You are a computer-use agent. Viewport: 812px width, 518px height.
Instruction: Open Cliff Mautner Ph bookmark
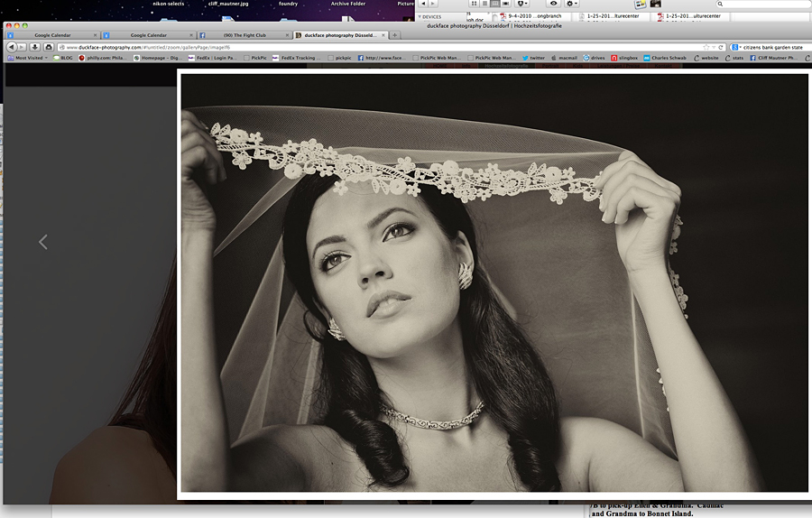(x=774, y=58)
